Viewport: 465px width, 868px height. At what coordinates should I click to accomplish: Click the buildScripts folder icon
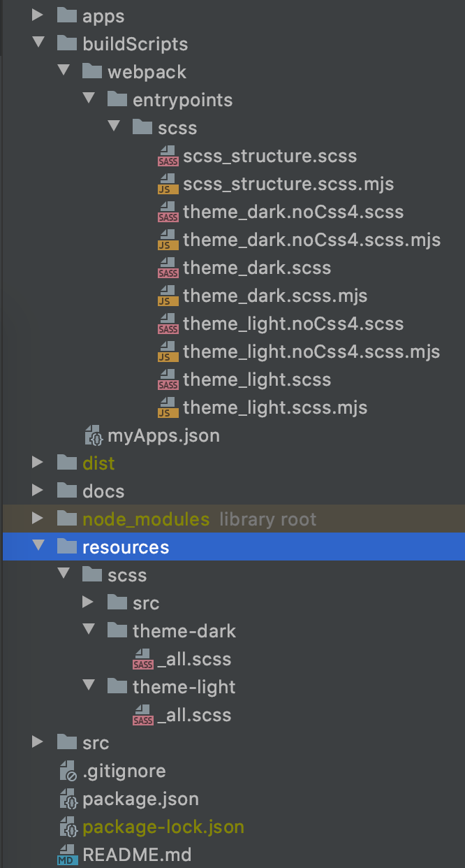pyautogui.click(x=66, y=43)
